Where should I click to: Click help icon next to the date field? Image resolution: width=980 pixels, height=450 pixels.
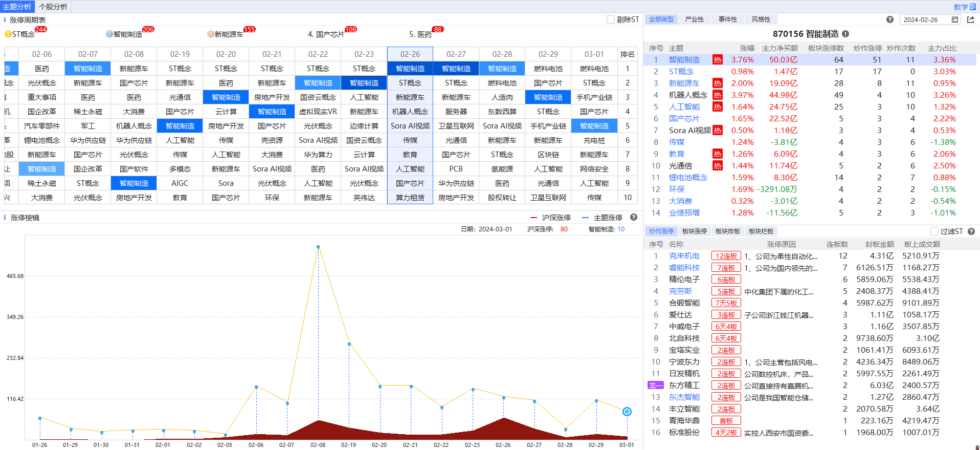(x=890, y=19)
